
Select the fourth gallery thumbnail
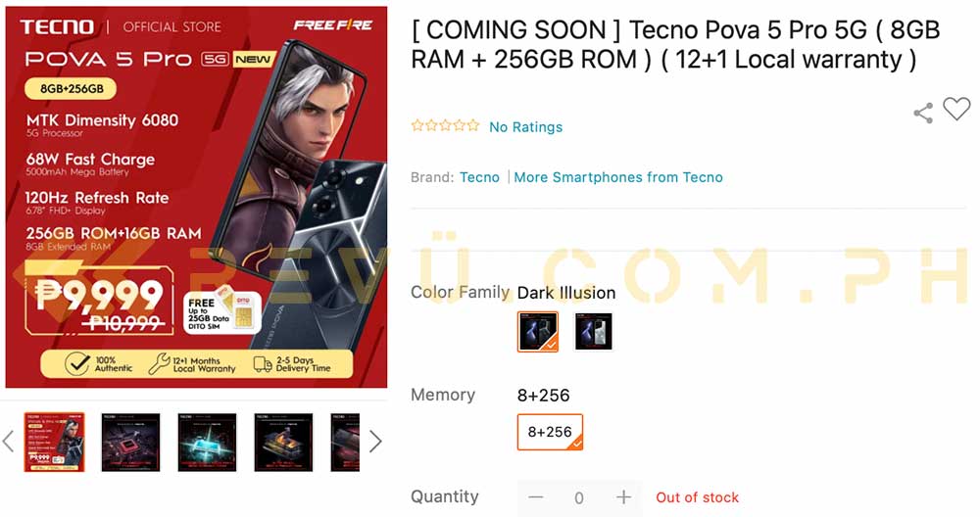(283, 442)
